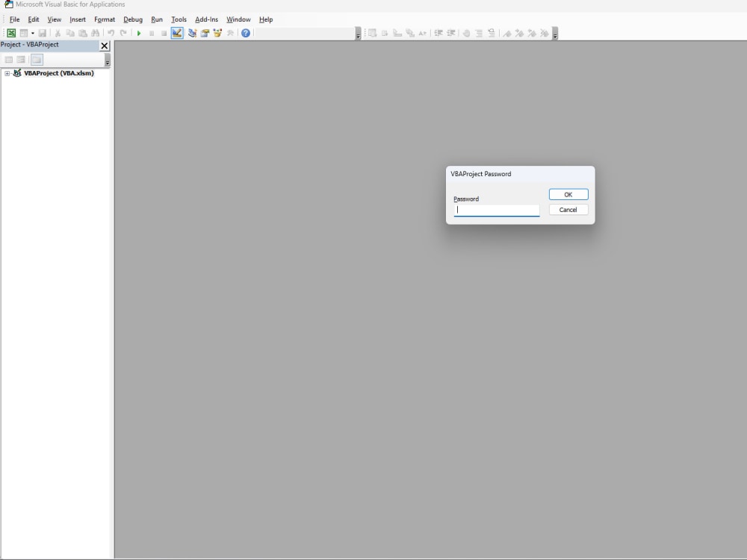Click the Toolbox hammer-wrench icon

(230, 33)
